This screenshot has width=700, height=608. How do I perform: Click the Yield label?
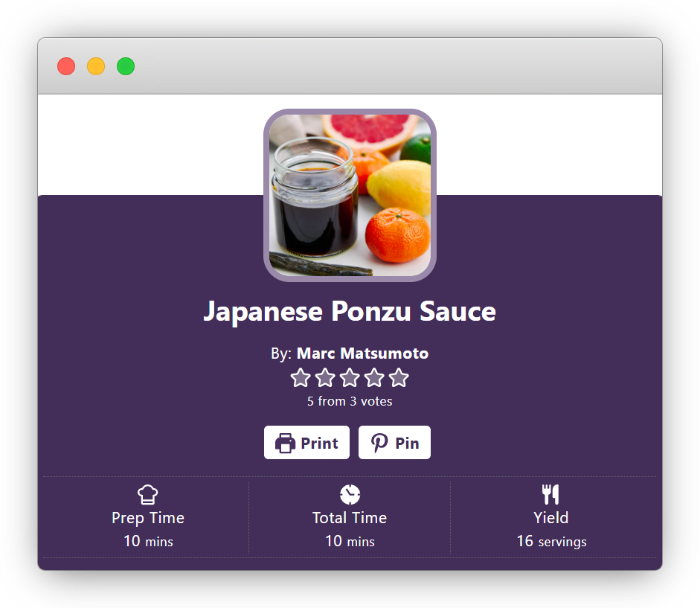click(x=551, y=518)
